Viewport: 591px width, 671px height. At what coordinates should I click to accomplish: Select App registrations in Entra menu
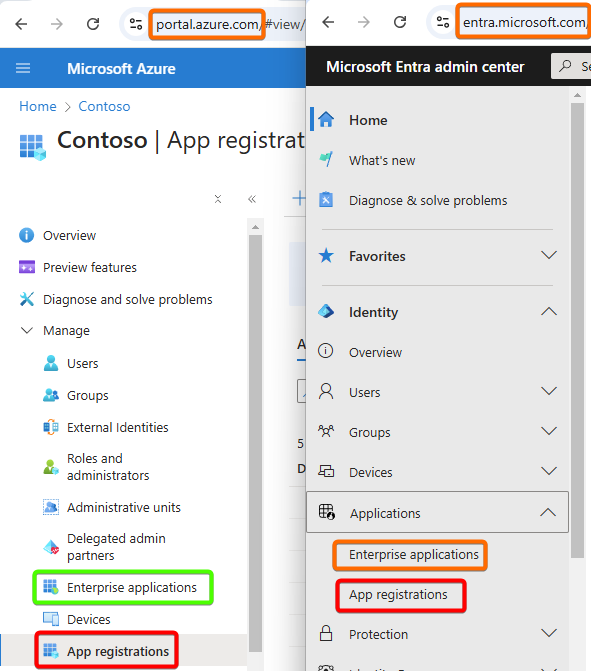398,594
